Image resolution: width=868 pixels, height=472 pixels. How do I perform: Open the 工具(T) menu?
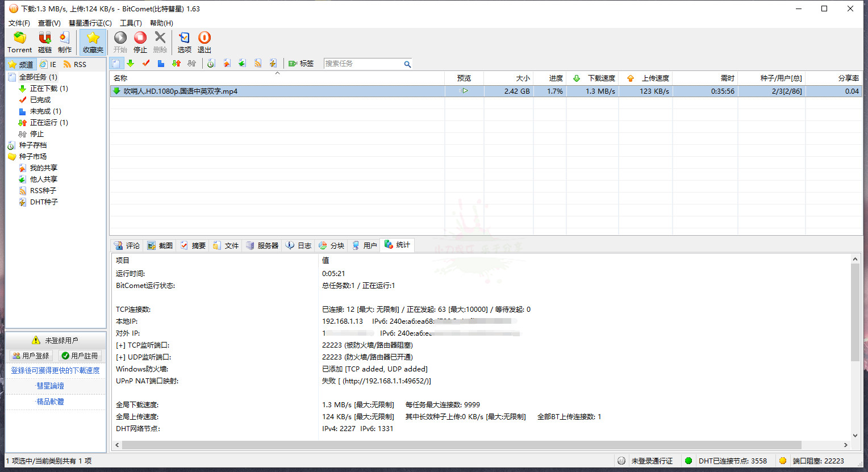click(x=131, y=23)
